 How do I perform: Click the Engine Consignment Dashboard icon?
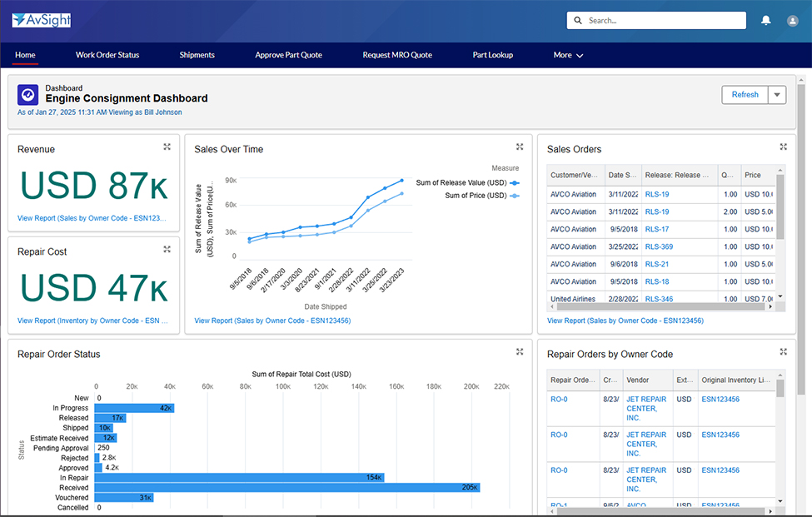point(27,94)
